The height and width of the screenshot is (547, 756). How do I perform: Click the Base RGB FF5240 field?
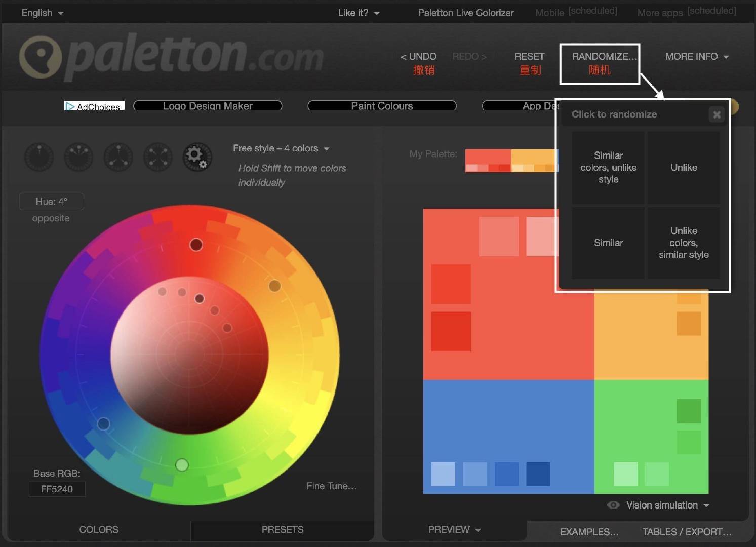pos(57,489)
